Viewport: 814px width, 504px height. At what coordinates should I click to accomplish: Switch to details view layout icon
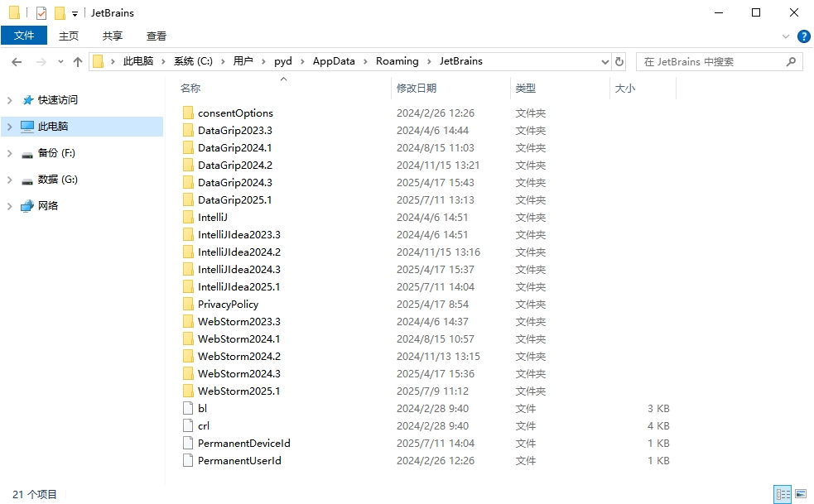[783, 494]
